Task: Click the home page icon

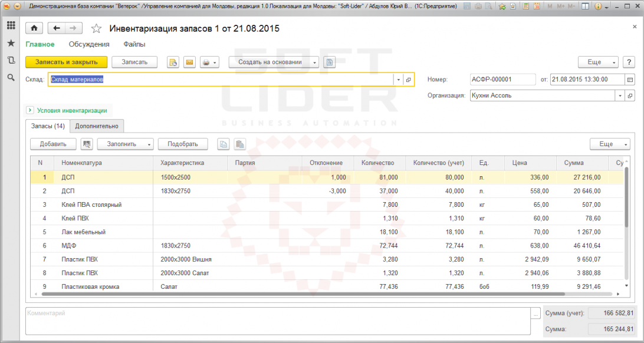Action: 34,28
